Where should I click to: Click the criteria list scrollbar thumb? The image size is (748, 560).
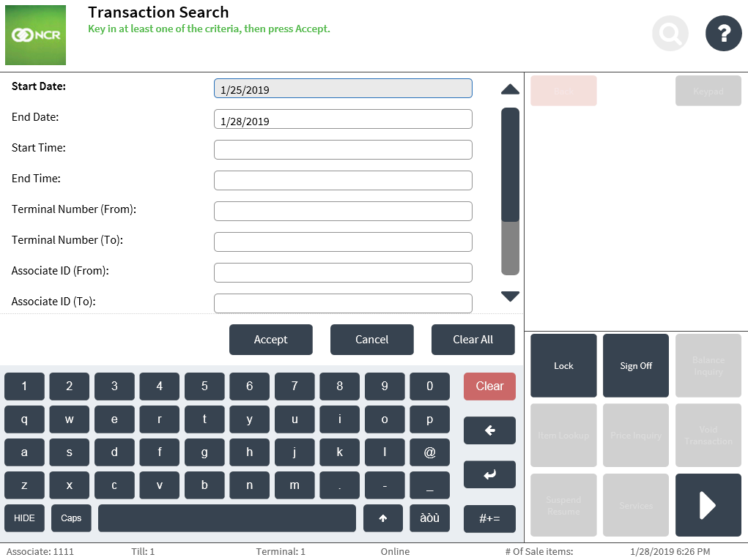coord(510,165)
